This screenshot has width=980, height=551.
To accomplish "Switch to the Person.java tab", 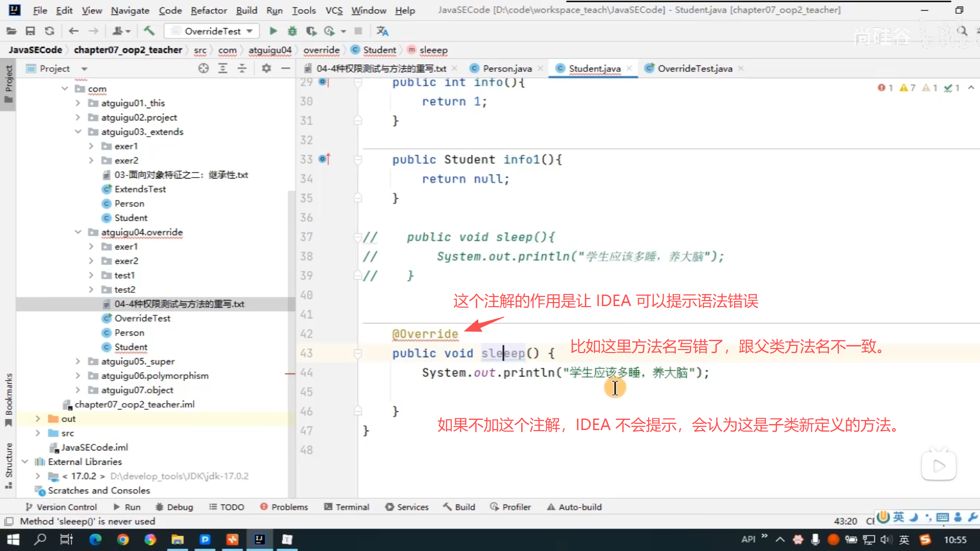I will 506,68.
